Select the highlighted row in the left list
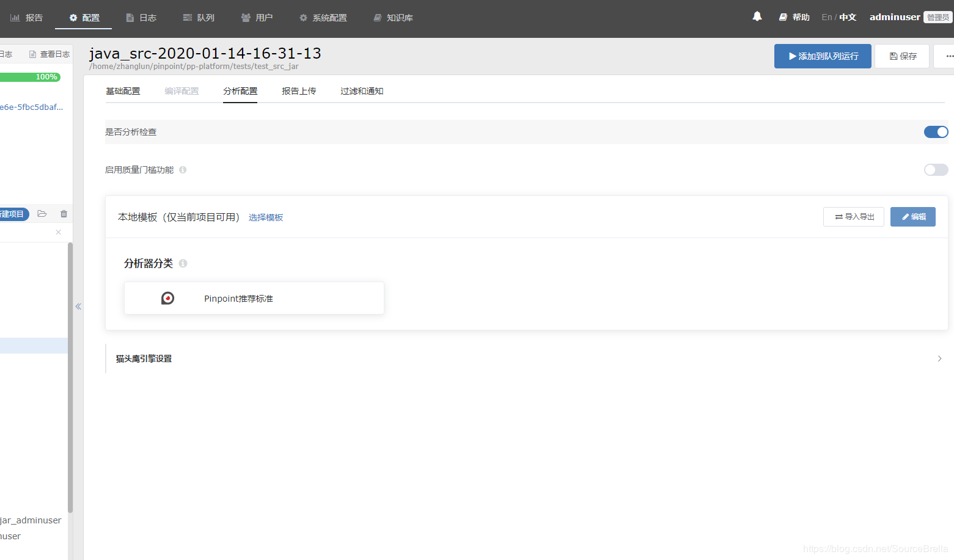Viewport: 954px width, 560px height. pyautogui.click(x=34, y=346)
